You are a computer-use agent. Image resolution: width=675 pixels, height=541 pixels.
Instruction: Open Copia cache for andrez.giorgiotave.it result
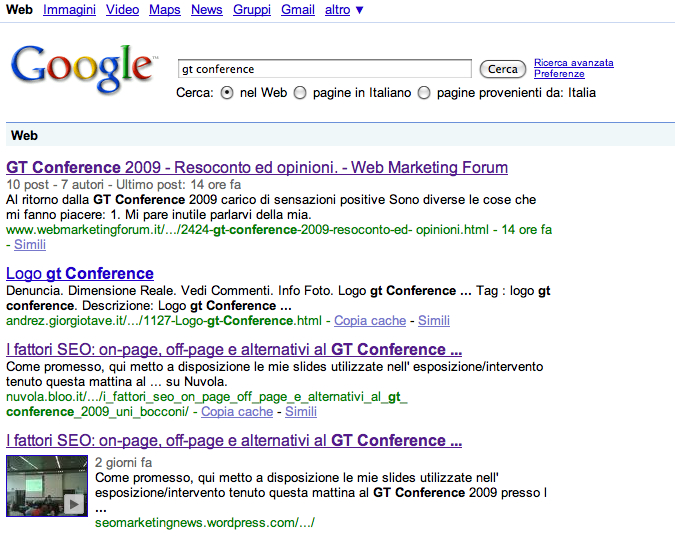tap(370, 321)
